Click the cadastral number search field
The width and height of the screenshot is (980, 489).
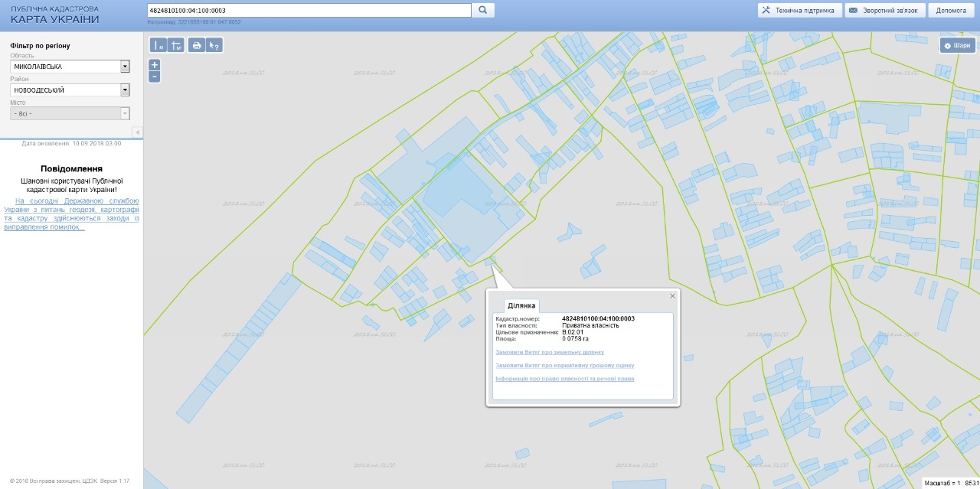pos(309,11)
